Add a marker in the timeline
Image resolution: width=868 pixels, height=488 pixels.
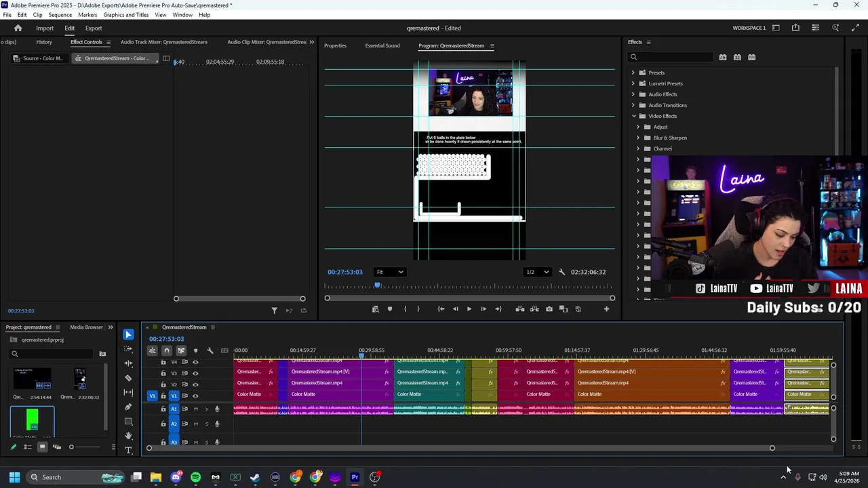click(x=195, y=350)
